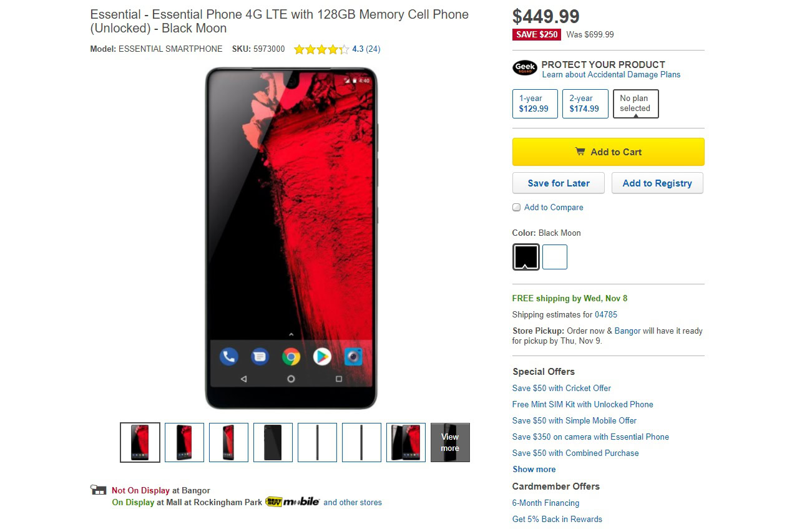Click the Best Buy Mobile logo
Viewport: 802px width, 532px height.
click(293, 502)
